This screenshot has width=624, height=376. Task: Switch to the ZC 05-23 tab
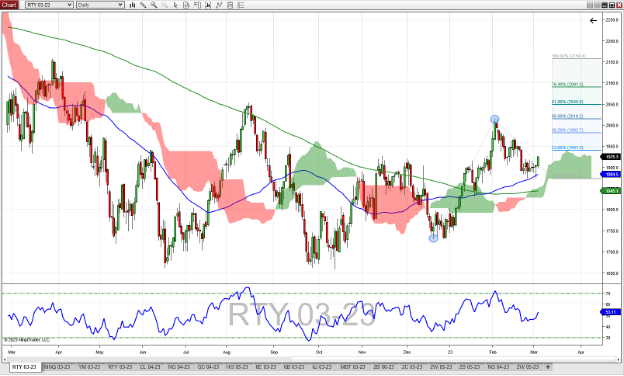tap(412, 367)
